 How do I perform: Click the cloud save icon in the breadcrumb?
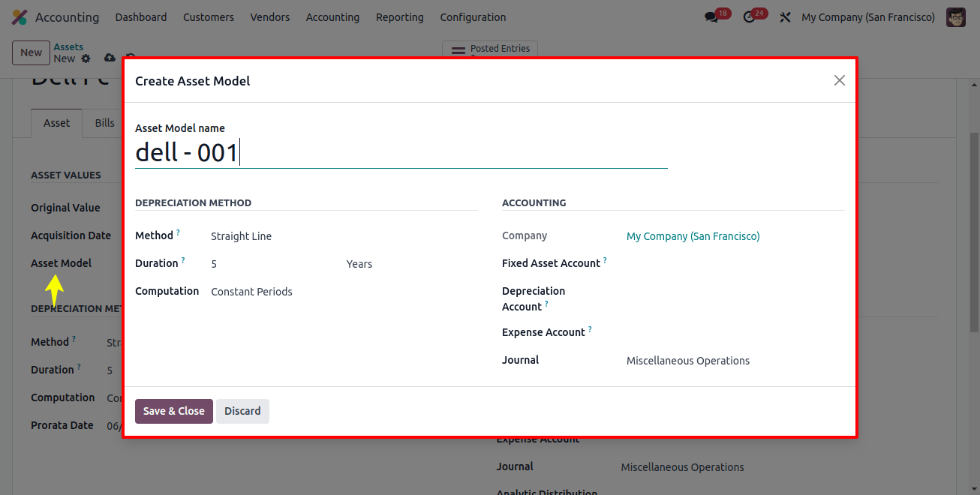pyautogui.click(x=110, y=58)
